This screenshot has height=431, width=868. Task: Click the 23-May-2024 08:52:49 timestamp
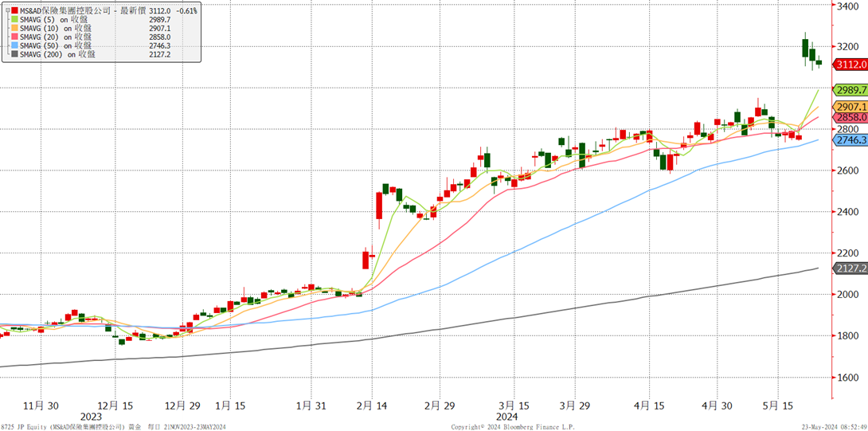click(x=835, y=427)
